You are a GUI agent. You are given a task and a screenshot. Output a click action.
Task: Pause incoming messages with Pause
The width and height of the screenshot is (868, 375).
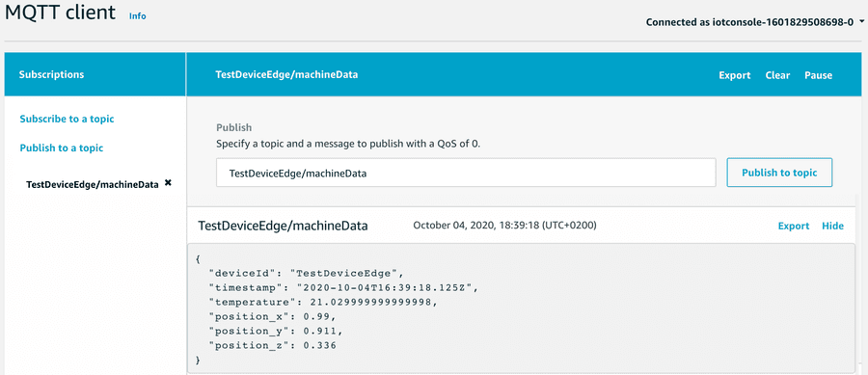coord(818,75)
